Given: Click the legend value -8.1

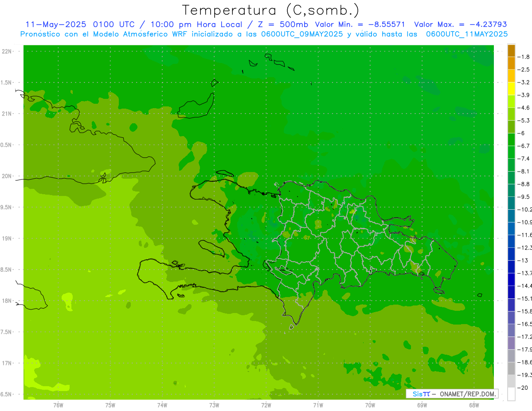Looking at the screenshot, I should pos(524,172).
